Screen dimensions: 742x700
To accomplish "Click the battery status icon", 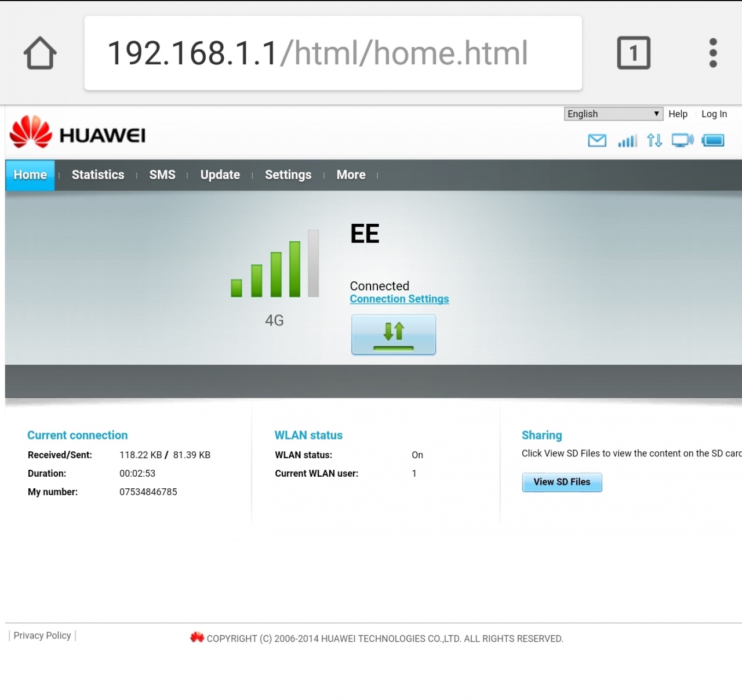I will click(x=713, y=140).
